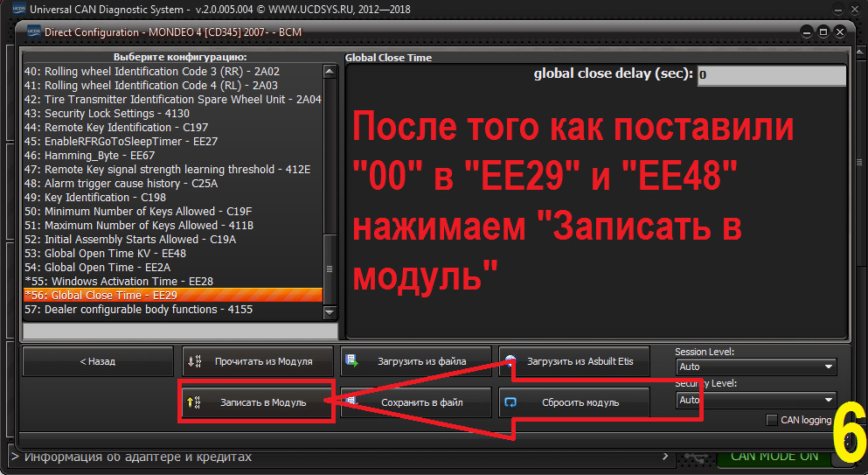Click Сбросить модуль button

[574, 402]
